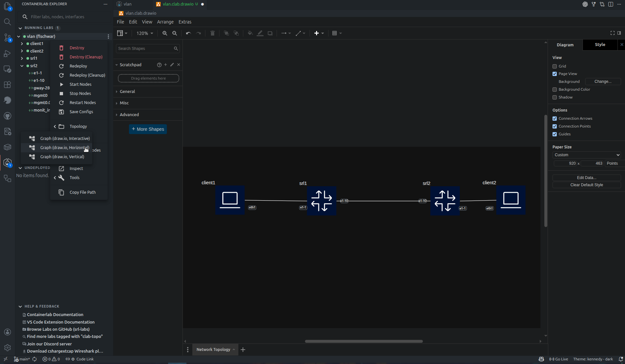The image size is (625, 364).
Task: Switch to the Diagram tab
Action: pyautogui.click(x=565, y=45)
